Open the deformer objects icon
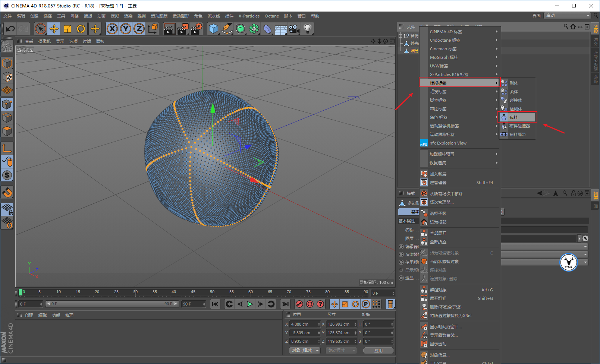Screen dimensions: 600x364 [267, 29]
